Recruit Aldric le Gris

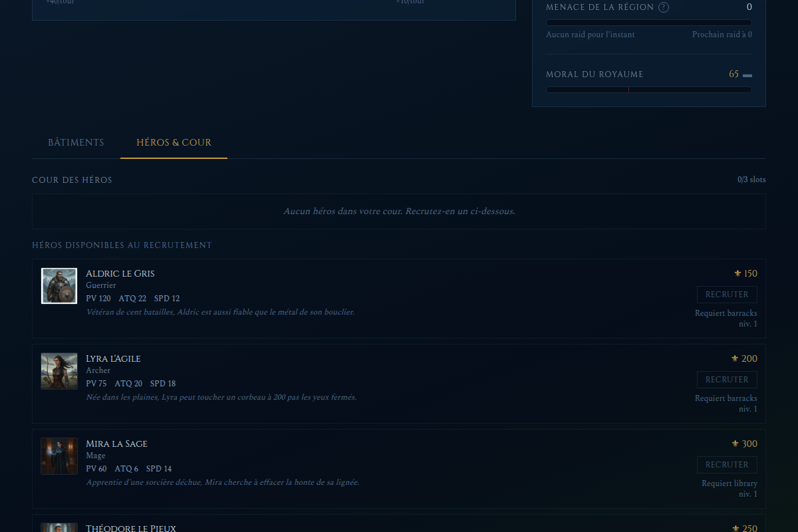(727, 295)
